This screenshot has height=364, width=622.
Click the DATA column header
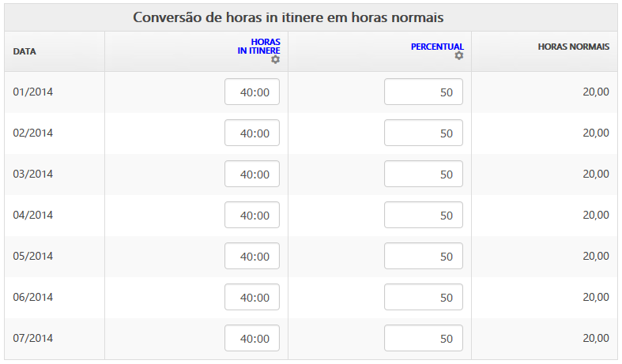25,51
